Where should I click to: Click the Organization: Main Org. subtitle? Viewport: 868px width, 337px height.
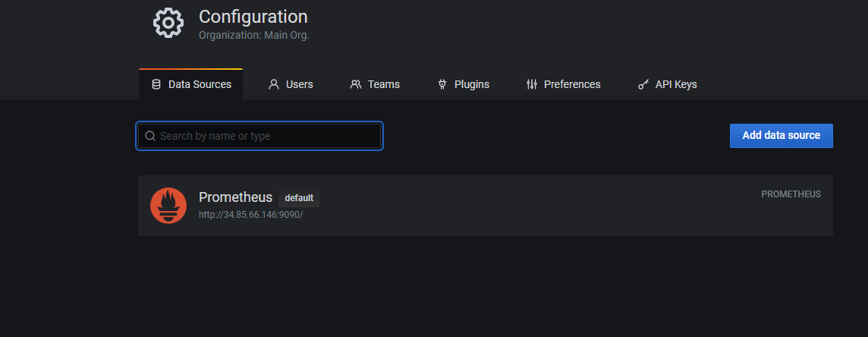pyautogui.click(x=253, y=35)
